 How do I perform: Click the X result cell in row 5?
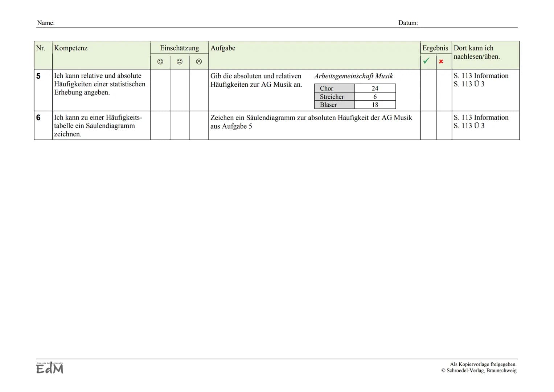click(x=444, y=90)
